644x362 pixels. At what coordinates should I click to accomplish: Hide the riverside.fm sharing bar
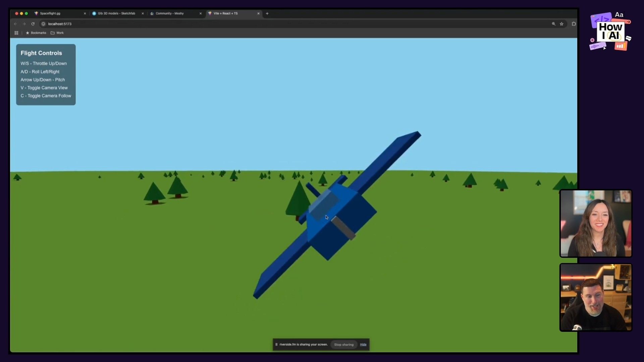point(363,345)
